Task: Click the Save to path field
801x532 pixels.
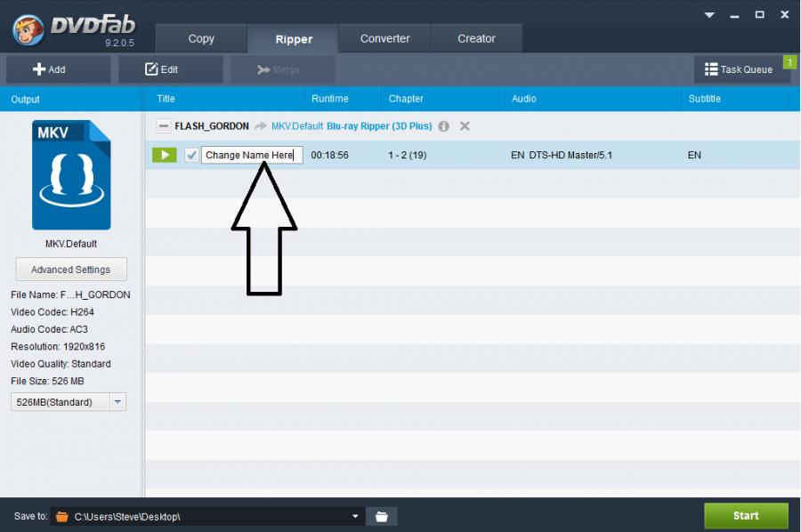Action: point(207,516)
